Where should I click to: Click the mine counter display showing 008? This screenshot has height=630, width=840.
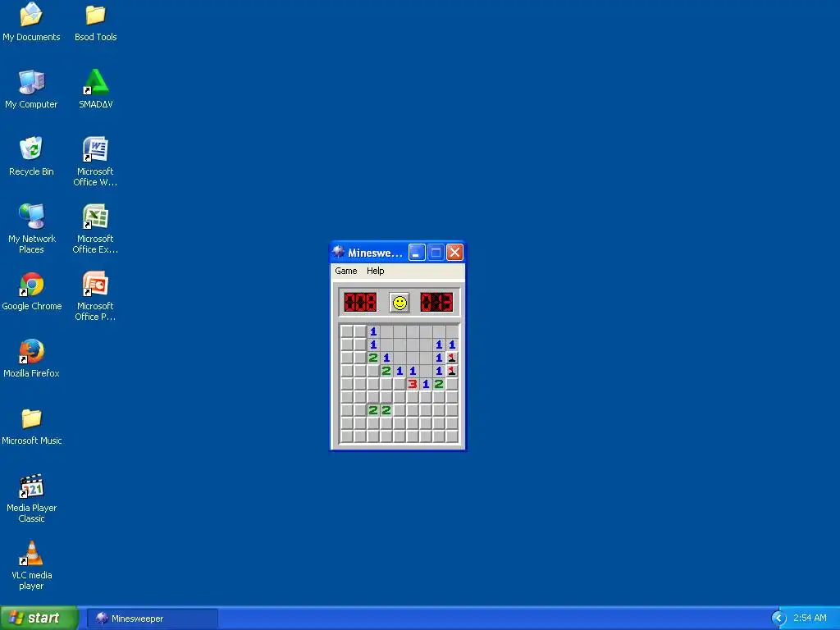point(360,302)
